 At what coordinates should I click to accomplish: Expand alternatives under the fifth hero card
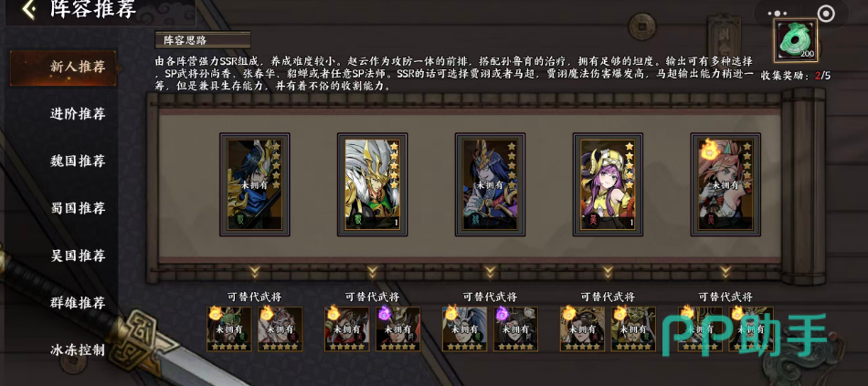click(x=725, y=272)
